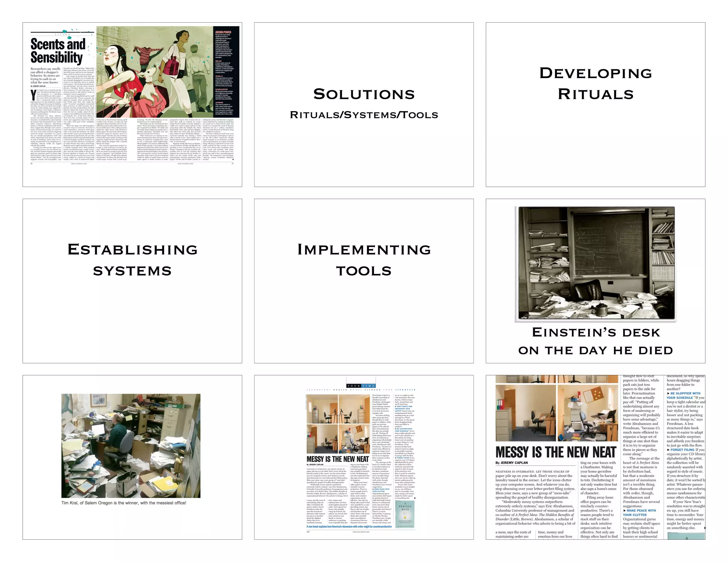
Task: Open the zoomed Messy Is the New Neat slide
Action: (595, 457)
